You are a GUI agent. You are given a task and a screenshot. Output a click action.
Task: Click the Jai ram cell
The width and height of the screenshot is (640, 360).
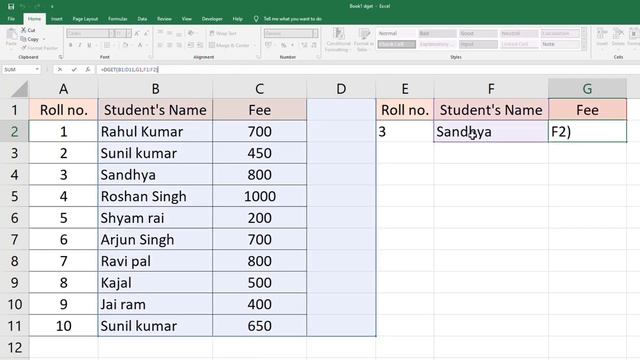click(155, 304)
